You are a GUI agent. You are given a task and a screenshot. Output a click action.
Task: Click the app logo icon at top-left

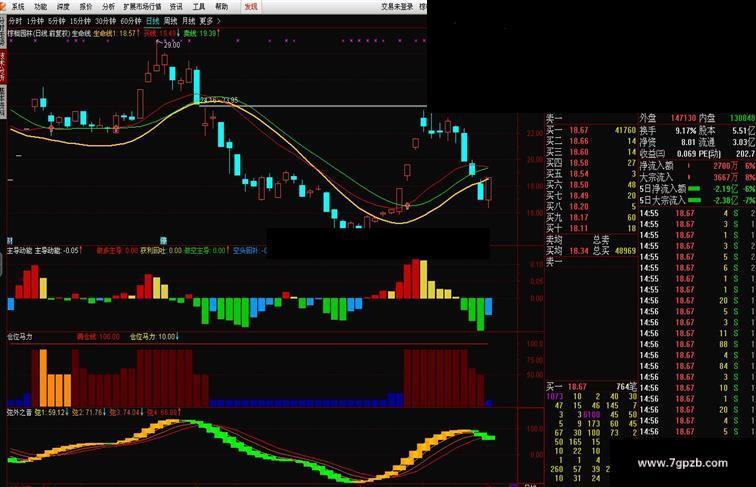tap(3, 6)
